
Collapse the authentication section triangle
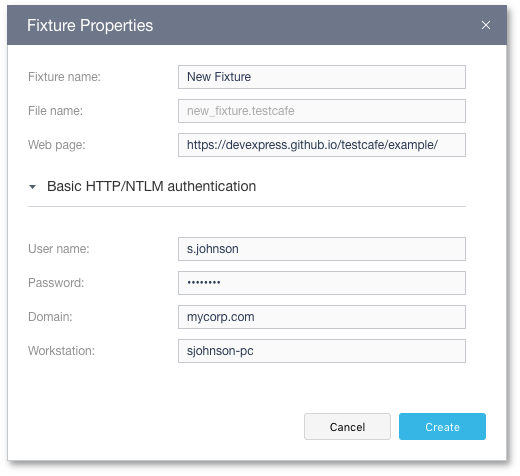[x=32, y=187]
